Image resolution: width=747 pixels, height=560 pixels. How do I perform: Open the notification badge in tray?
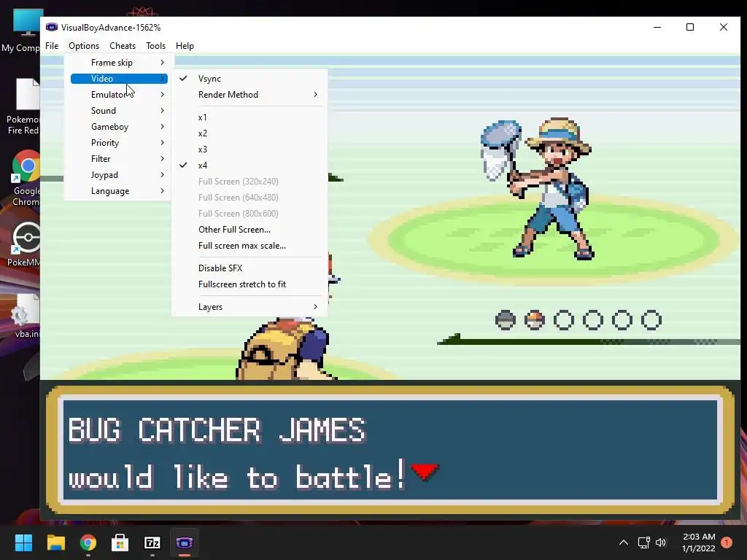tap(727, 542)
